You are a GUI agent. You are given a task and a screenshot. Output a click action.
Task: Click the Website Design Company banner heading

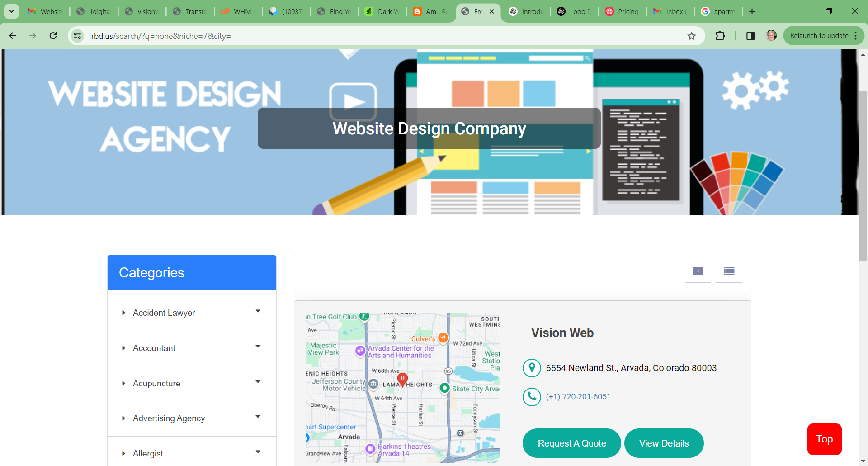429,128
